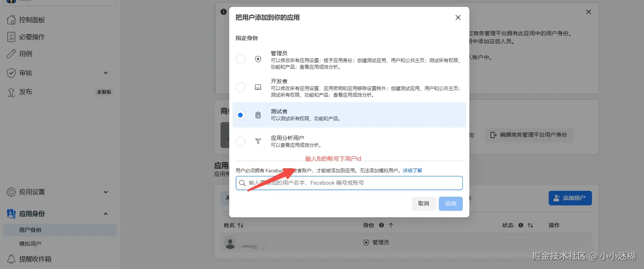Open the 详细了解 link
This screenshot has height=269, width=644.
point(412,170)
